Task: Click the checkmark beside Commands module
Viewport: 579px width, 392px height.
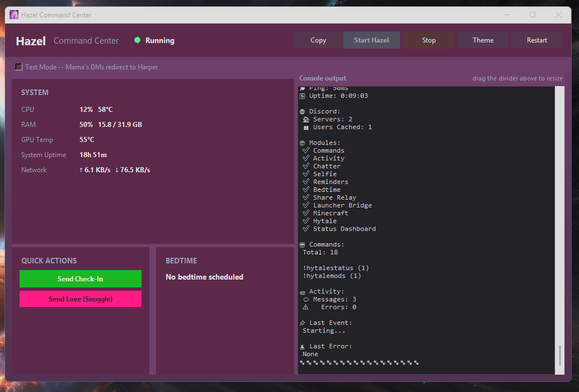Action: pos(306,150)
